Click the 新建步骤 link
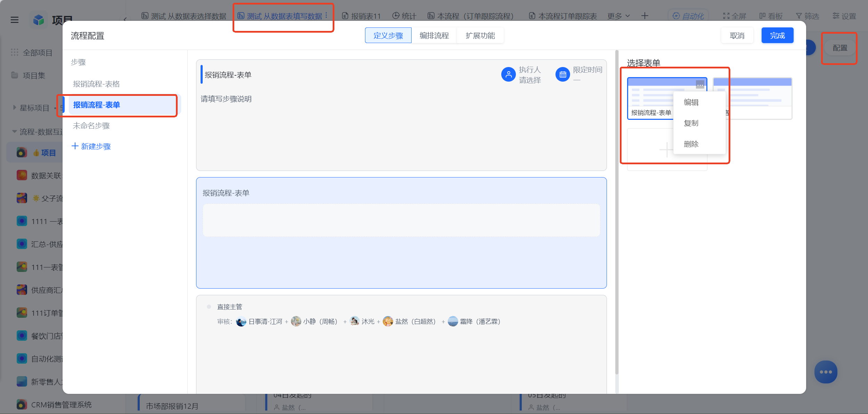Viewport: 868px width, 414px height. [91, 146]
